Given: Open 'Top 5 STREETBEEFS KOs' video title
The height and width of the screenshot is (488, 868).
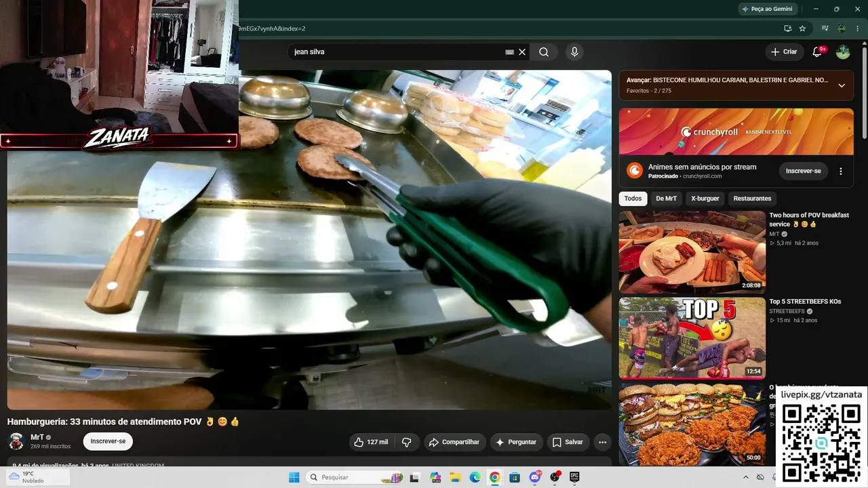Looking at the screenshot, I should click(805, 302).
